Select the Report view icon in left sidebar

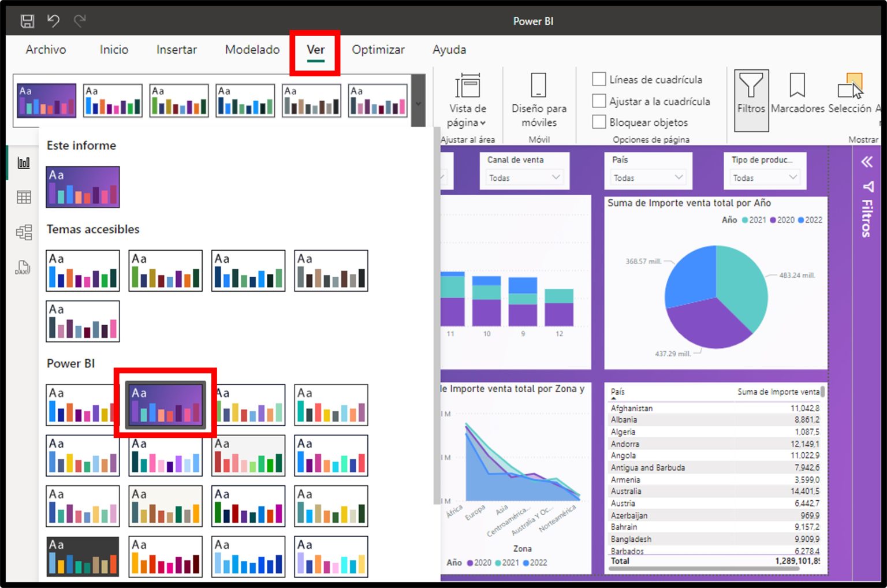(x=23, y=162)
